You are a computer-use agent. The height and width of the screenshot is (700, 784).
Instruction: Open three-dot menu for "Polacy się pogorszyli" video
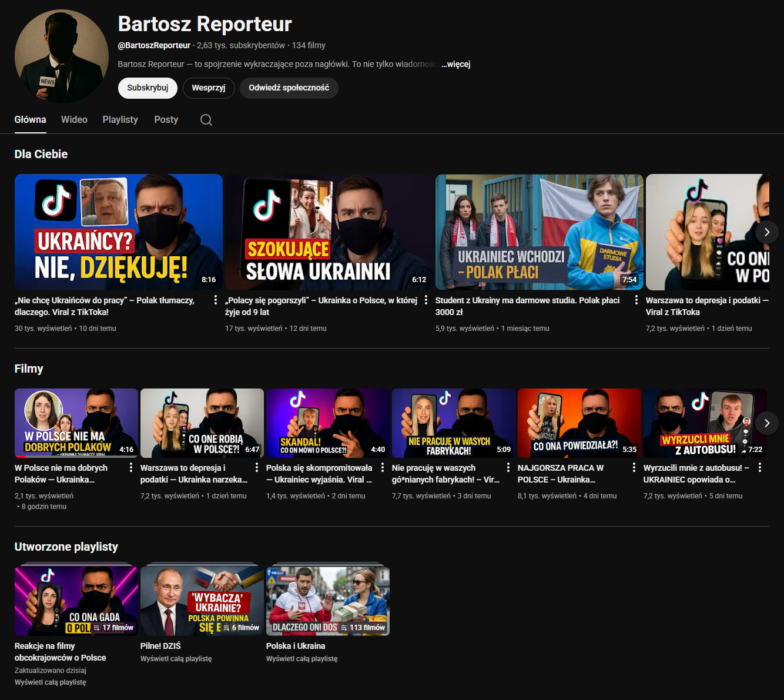426,300
